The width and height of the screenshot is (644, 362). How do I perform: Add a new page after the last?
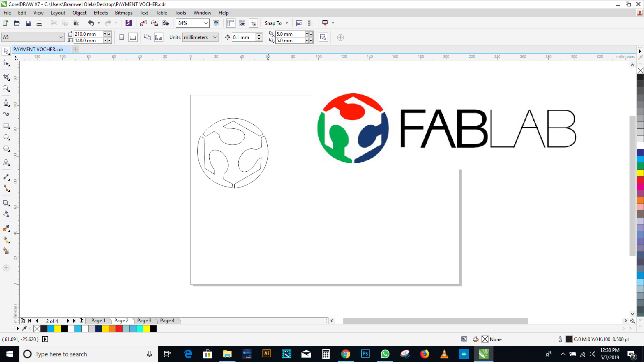(81, 321)
